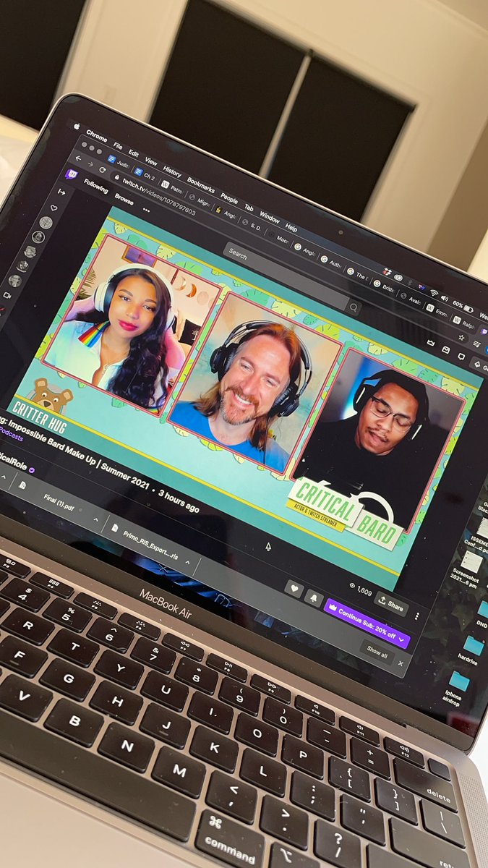Open the Window menu
This screenshot has height=868, width=488.
270,217
